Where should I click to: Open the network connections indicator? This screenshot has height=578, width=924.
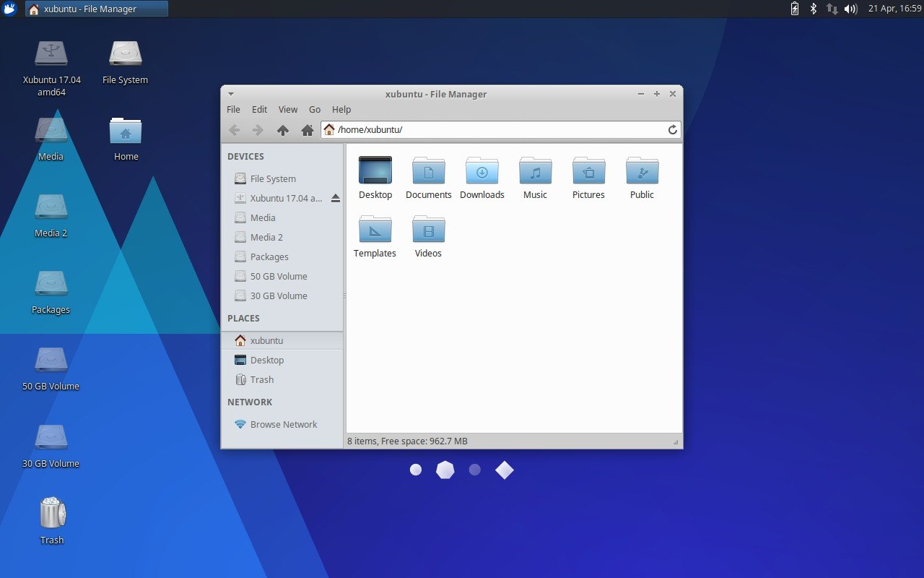pyautogui.click(x=832, y=9)
